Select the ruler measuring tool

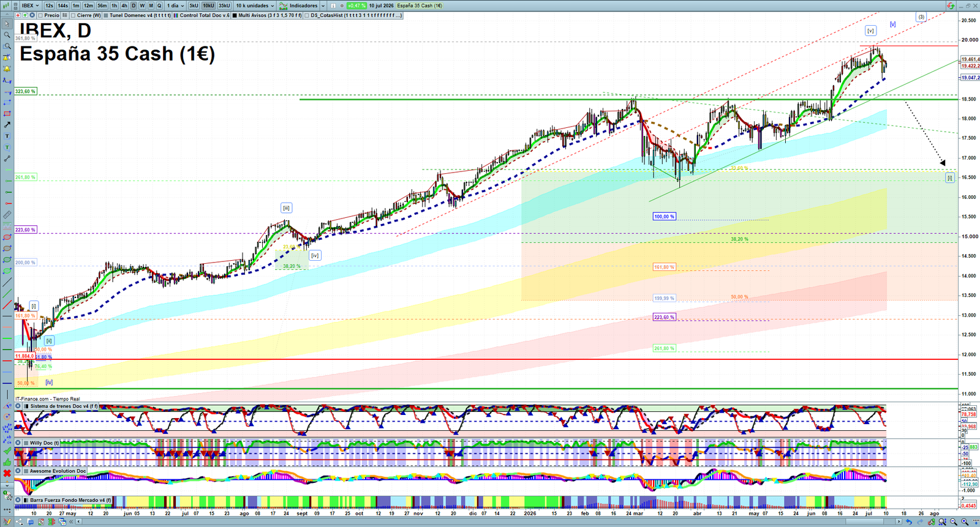click(7, 215)
